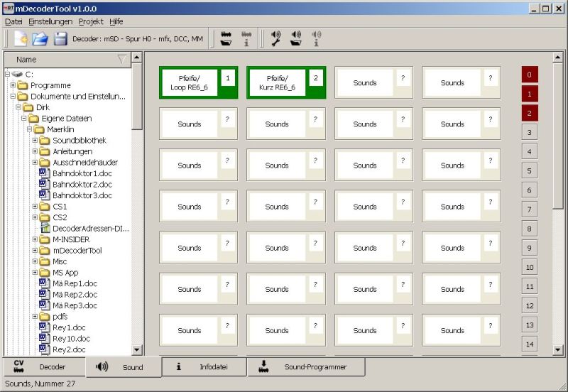Expand the CS1 folder
This screenshot has height=392, width=568.
(35, 206)
